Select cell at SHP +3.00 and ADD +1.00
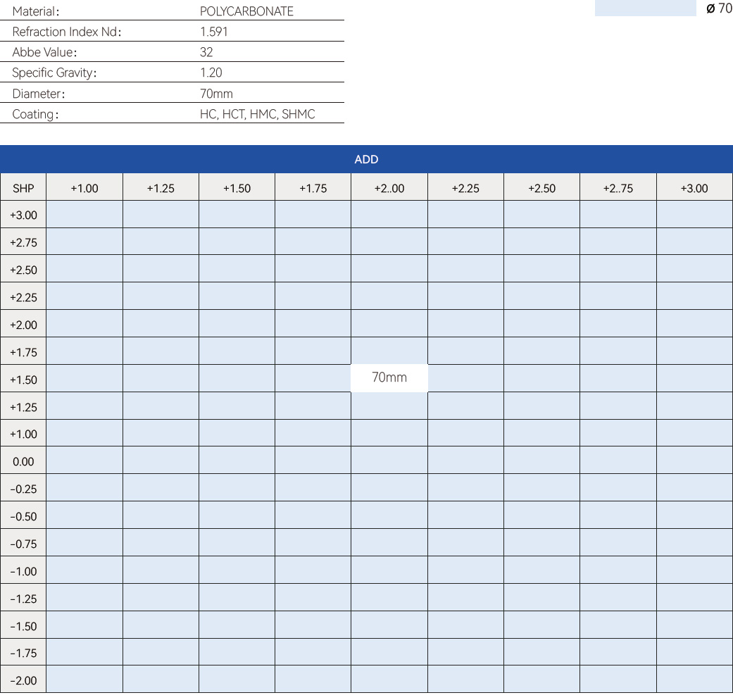 pos(84,215)
